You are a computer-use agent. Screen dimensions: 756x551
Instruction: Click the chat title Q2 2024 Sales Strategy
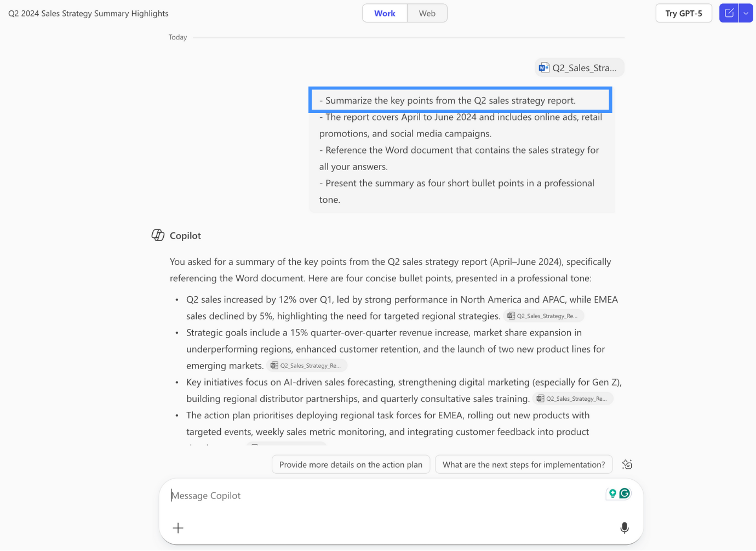(88, 13)
